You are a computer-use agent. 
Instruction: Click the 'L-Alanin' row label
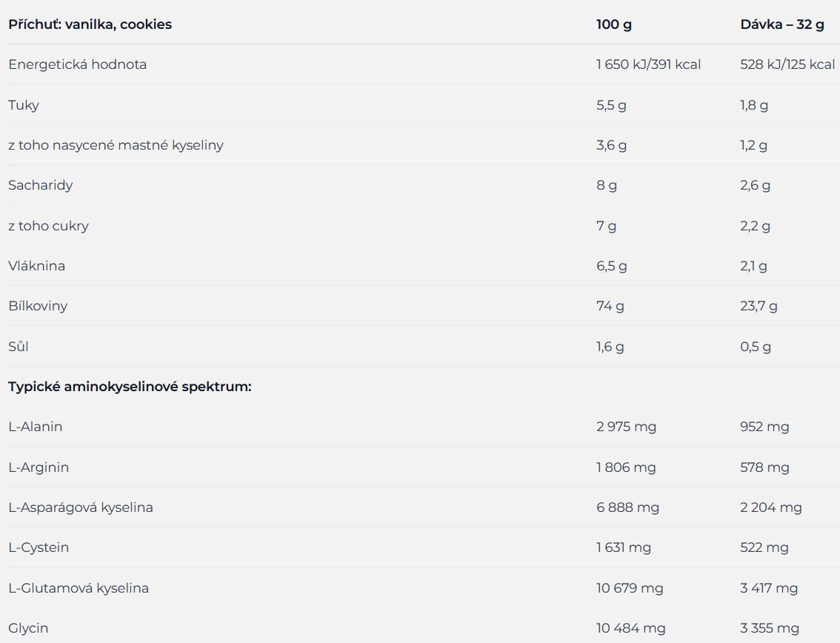pos(36,427)
